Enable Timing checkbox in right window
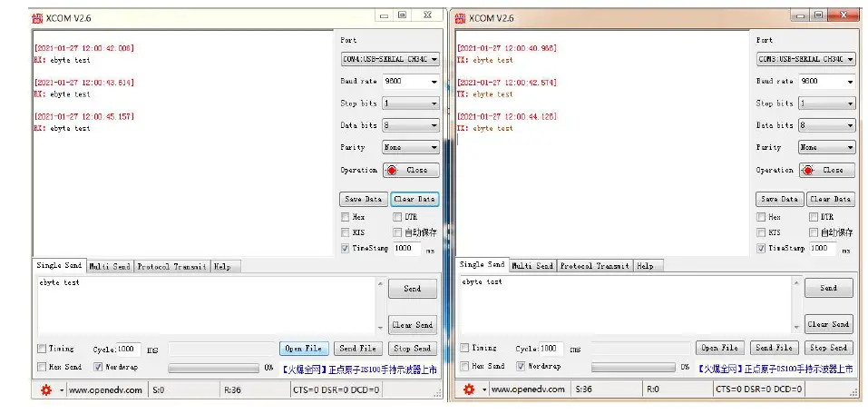Screen dimensions: 868x414 click(x=464, y=348)
